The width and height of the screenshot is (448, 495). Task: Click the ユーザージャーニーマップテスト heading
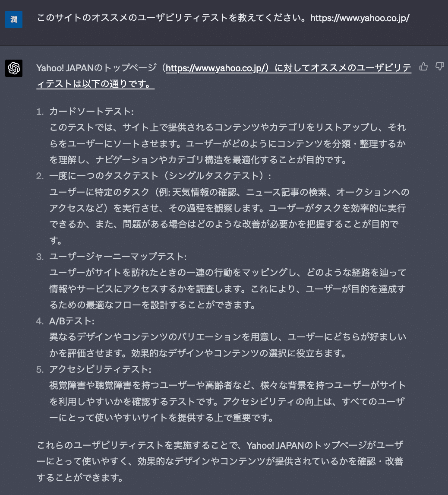(x=118, y=256)
